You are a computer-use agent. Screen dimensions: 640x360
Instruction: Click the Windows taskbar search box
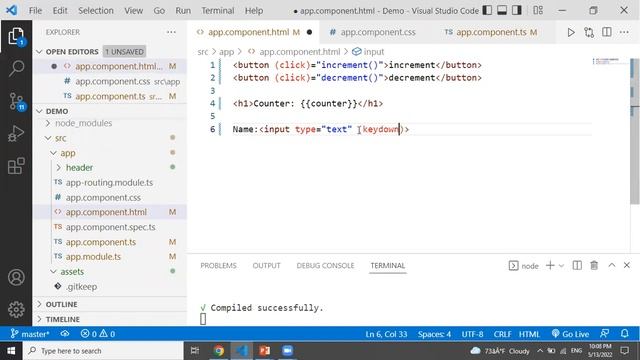click(103, 351)
